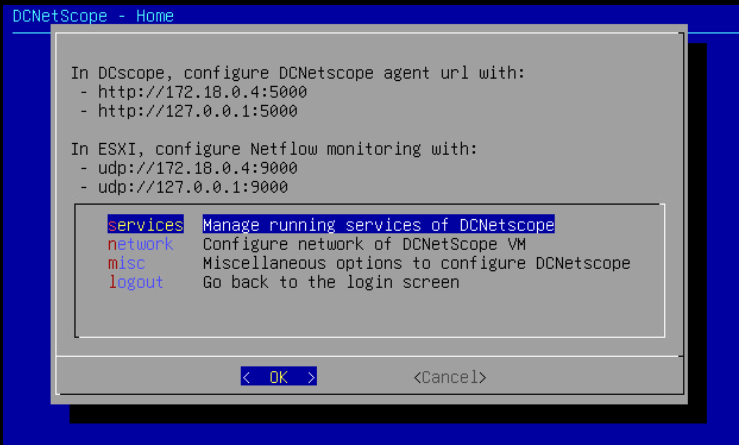
Task: Select the logout menu entry
Action: (136, 282)
